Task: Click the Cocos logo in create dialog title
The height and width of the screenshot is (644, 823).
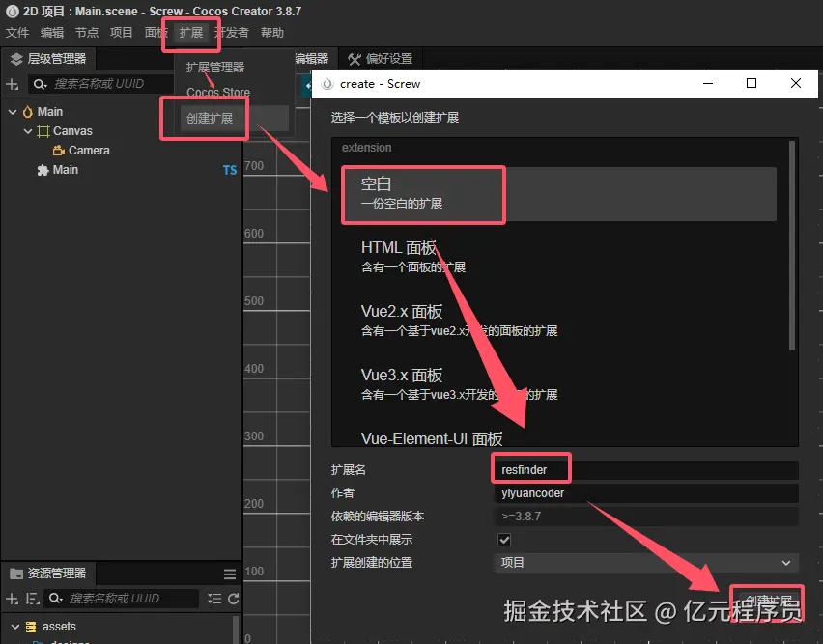Action: (x=327, y=84)
